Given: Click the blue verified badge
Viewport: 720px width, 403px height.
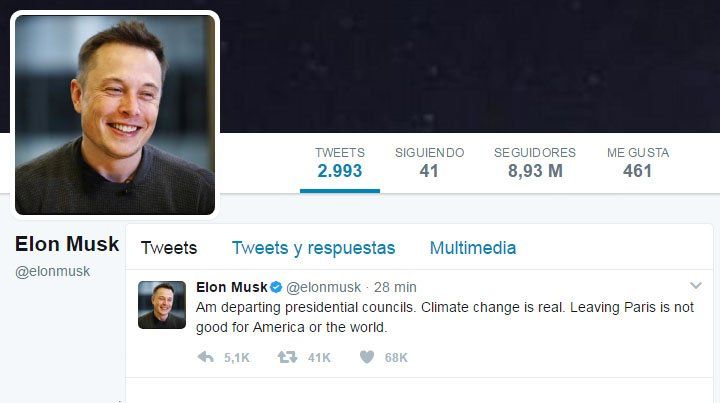Looking at the screenshot, I should point(276,287).
